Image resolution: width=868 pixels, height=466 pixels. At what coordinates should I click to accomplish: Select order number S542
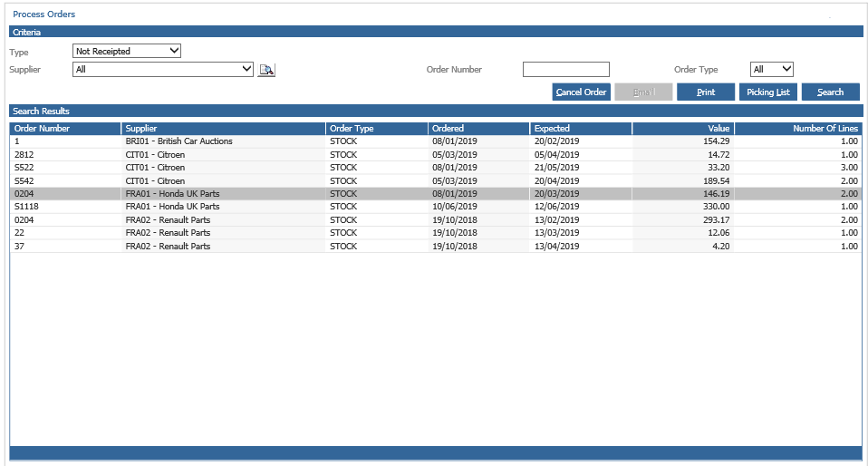pos(436,180)
